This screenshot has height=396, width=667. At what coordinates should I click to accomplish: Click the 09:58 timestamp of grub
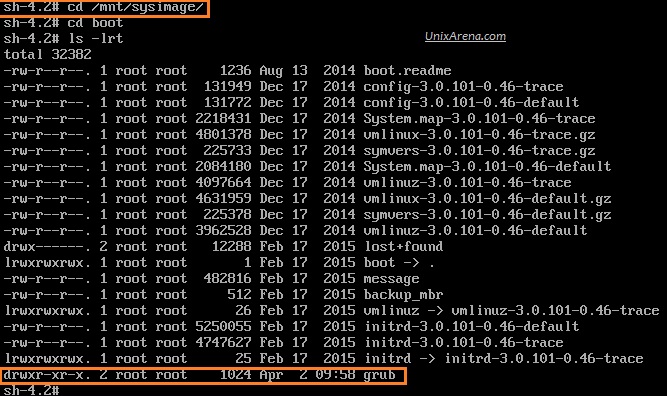coord(335,375)
